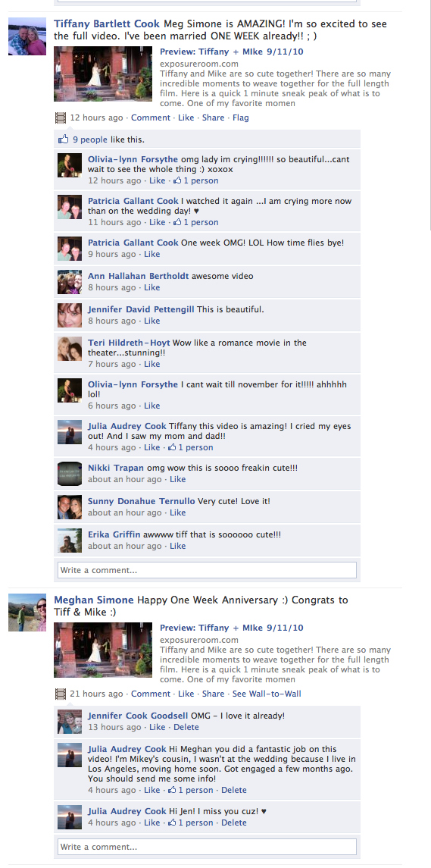Open video thumbnail in Meghan Simone's post
Screen dimensions: 431x868
pyautogui.click(x=103, y=650)
